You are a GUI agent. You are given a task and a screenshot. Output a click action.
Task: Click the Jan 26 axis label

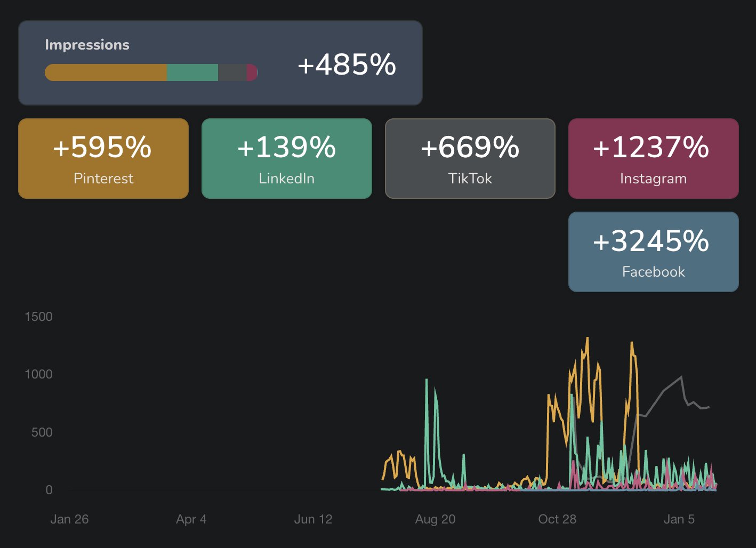(69, 519)
